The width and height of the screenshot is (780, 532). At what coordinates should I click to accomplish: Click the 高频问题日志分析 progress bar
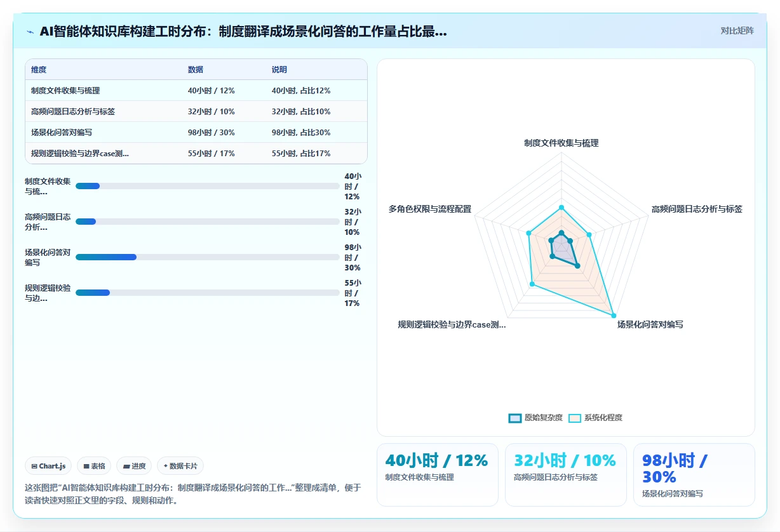tap(207, 222)
